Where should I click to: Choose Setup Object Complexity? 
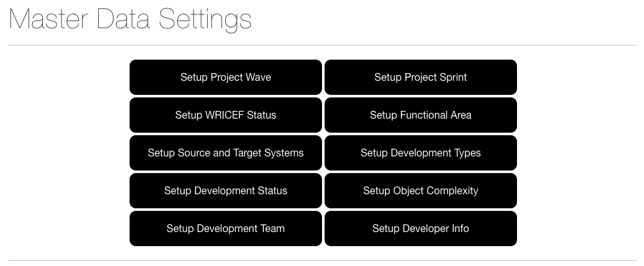point(421,191)
